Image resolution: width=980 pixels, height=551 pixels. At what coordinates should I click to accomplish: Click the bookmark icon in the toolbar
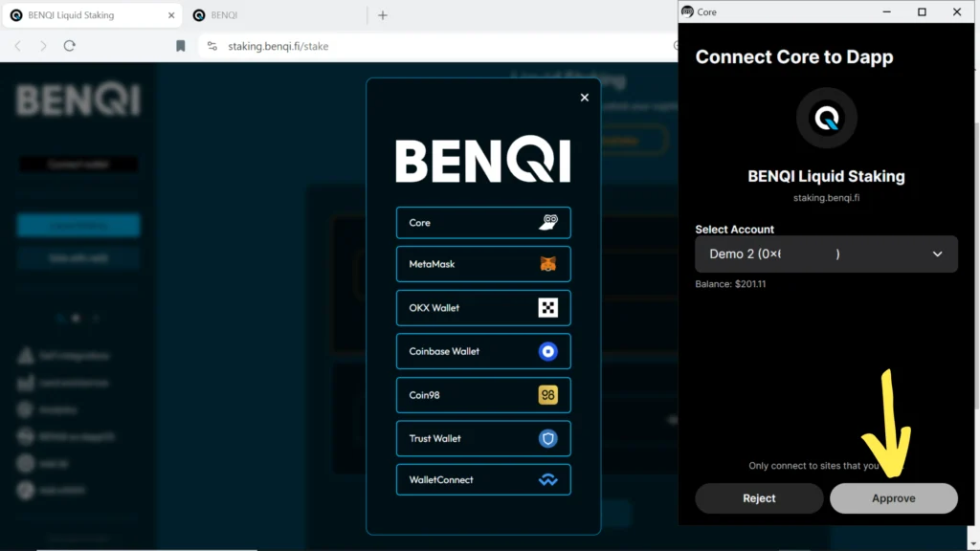tap(181, 46)
